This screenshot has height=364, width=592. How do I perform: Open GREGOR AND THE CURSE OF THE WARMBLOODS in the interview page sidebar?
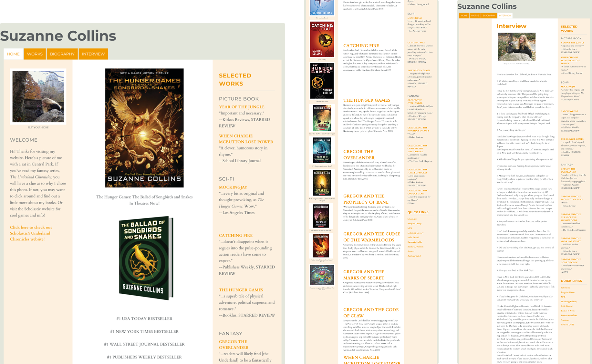pos(571,217)
